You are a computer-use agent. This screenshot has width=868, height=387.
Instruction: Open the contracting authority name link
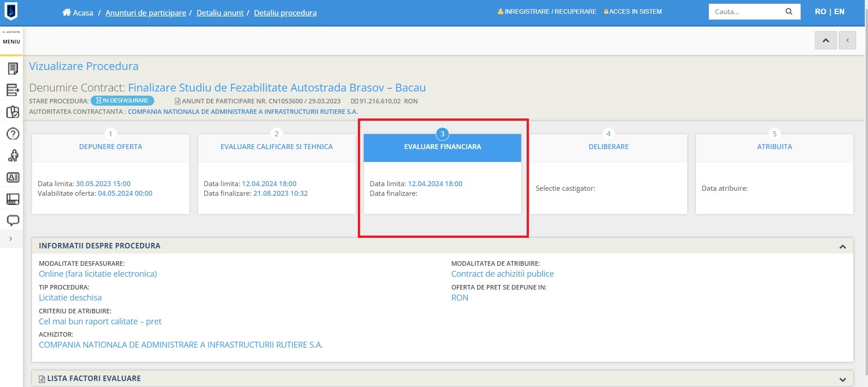point(243,112)
